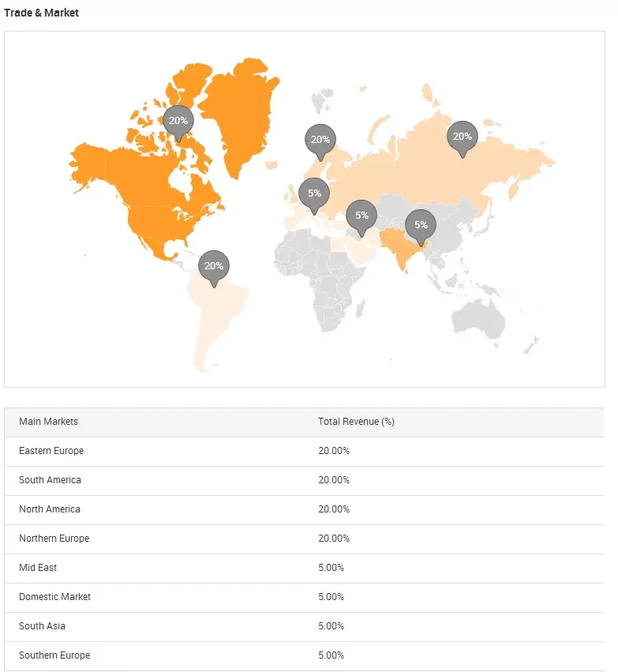Click the 5% pin over the Middle East

point(361,216)
